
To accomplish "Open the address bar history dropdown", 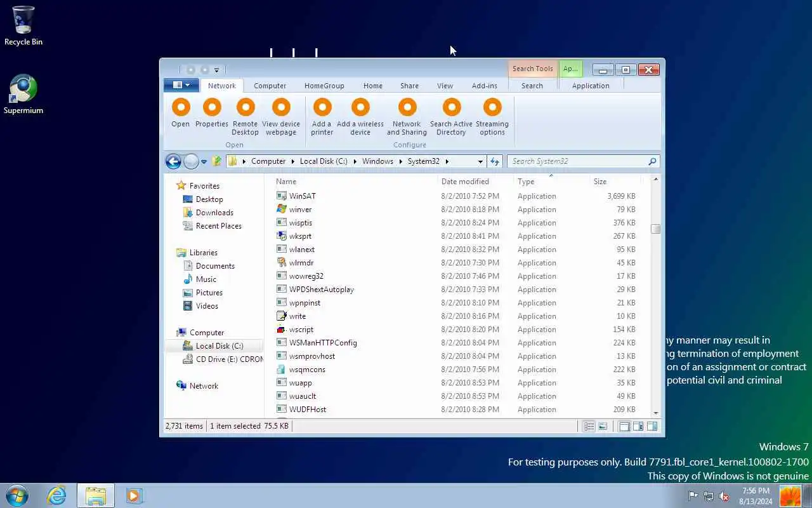I will point(480,161).
